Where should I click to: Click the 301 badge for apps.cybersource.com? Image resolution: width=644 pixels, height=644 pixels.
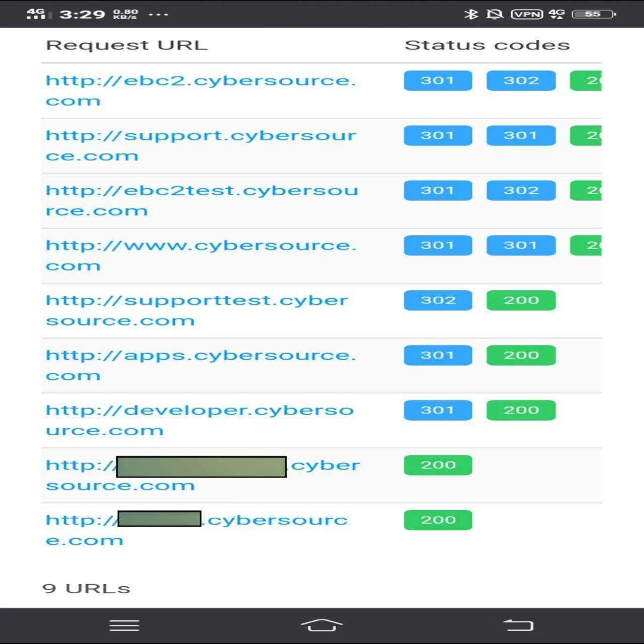click(438, 355)
